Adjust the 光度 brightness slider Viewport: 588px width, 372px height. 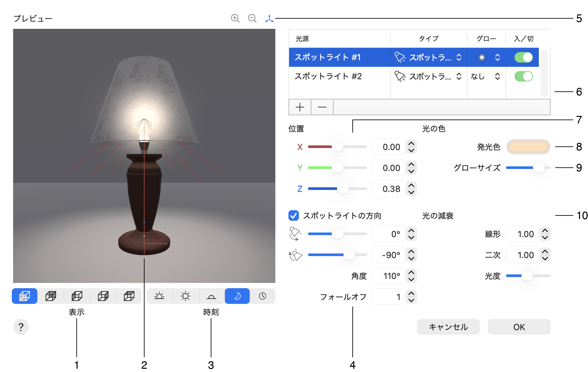[528, 276]
